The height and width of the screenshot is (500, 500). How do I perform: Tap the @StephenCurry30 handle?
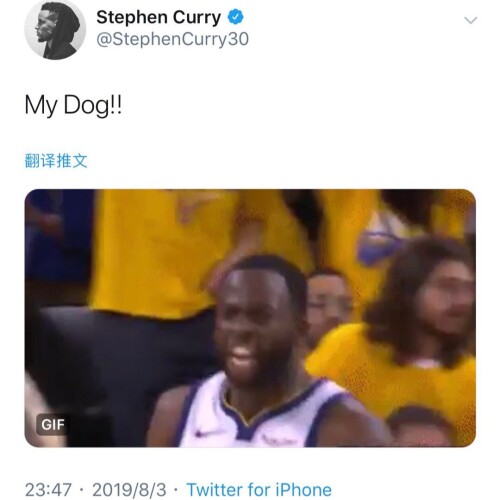pyautogui.click(x=172, y=39)
